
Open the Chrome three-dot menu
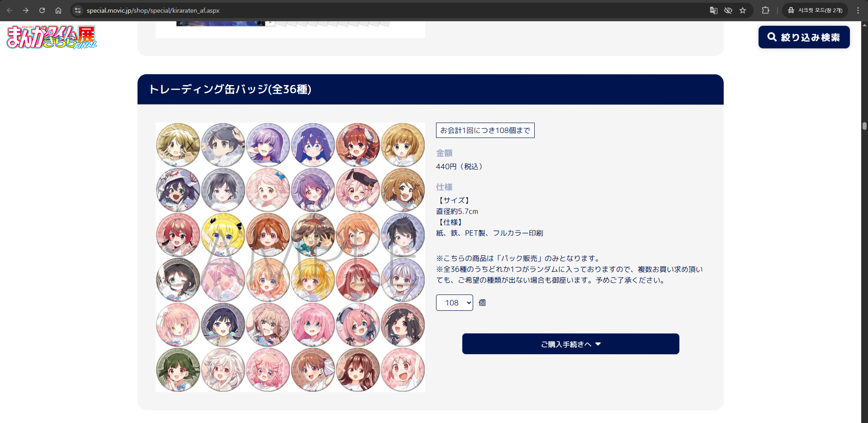[858, 10]
